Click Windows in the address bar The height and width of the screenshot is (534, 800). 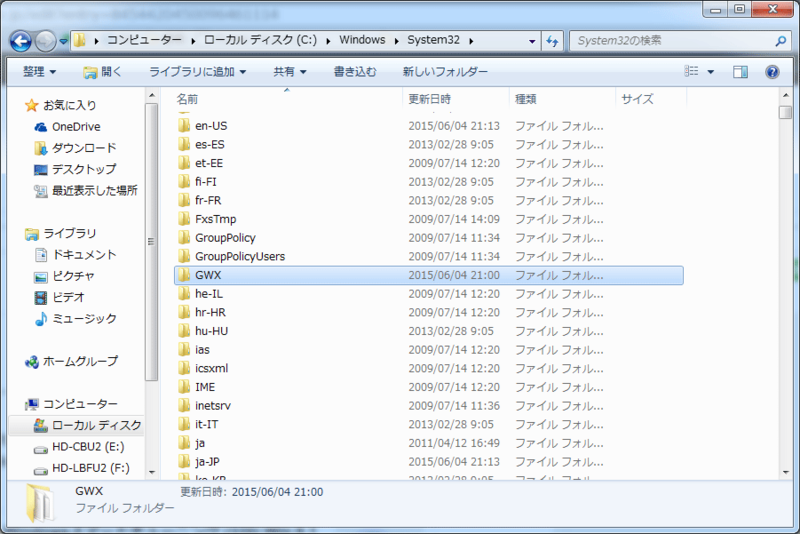pos(362,40)
